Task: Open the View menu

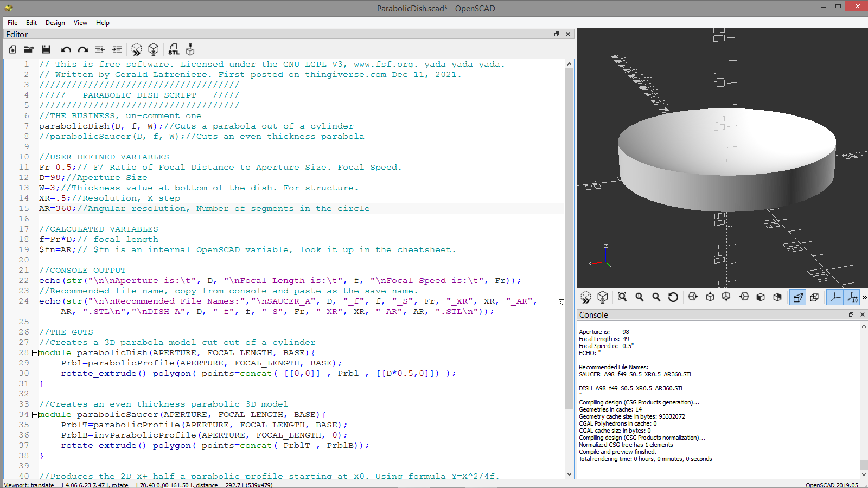Action: coord(80,23)
